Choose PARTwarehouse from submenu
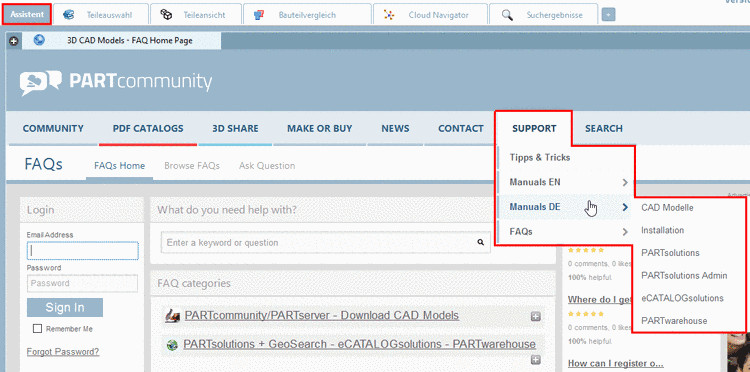Image resolution: width=750 pixels, height=372 pixels. point(674,320)
